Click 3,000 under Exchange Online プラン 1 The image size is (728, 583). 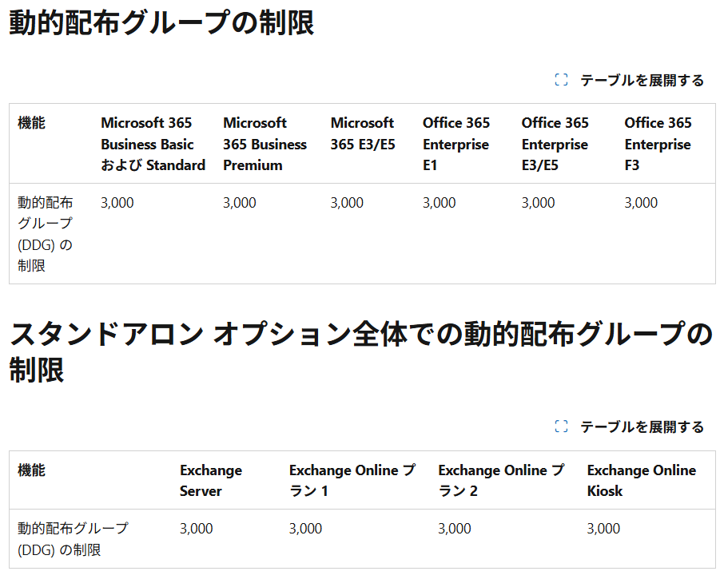(x=305, y=529)
